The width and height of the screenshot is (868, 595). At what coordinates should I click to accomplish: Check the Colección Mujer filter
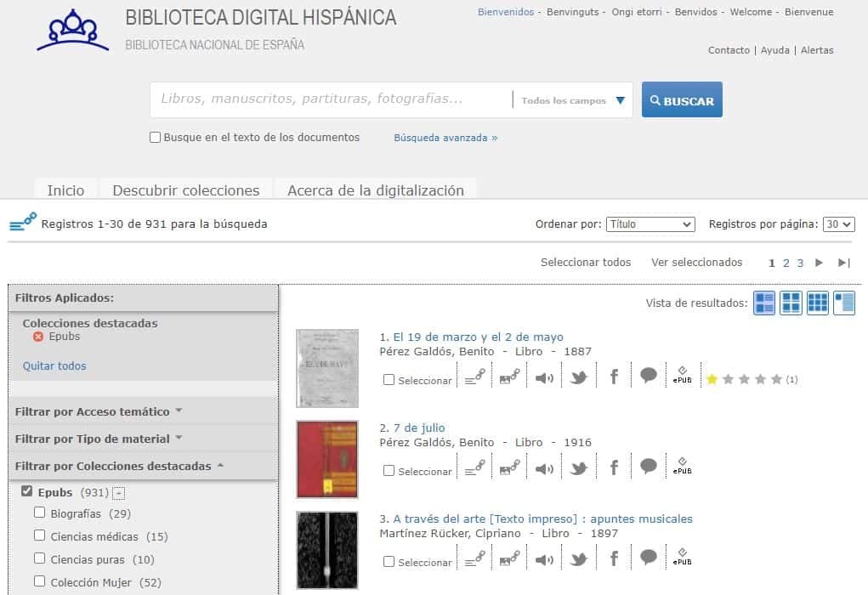(x=39, y=581)
